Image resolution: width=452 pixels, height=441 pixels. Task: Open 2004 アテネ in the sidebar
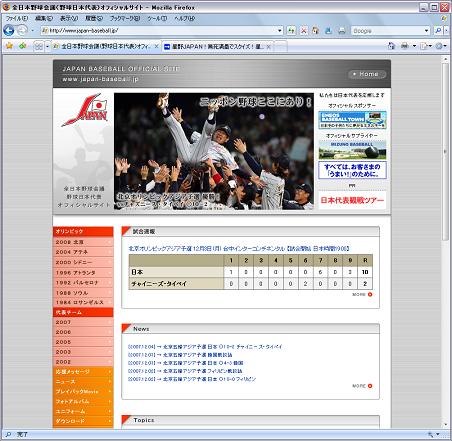coord(83,252)
